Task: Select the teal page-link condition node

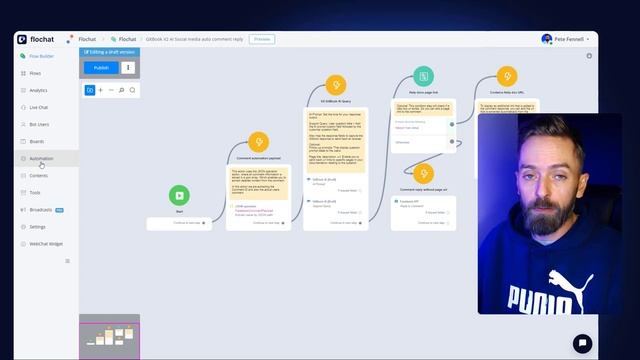Action: tap(423, 76)
